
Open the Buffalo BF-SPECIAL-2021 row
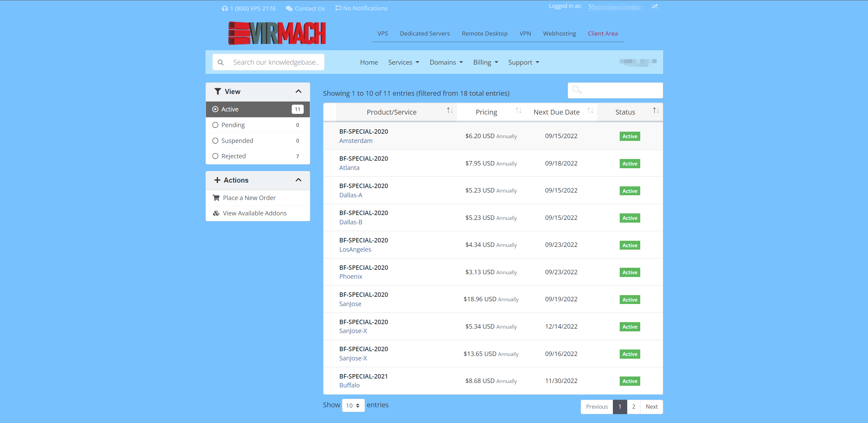click(493, 381)
